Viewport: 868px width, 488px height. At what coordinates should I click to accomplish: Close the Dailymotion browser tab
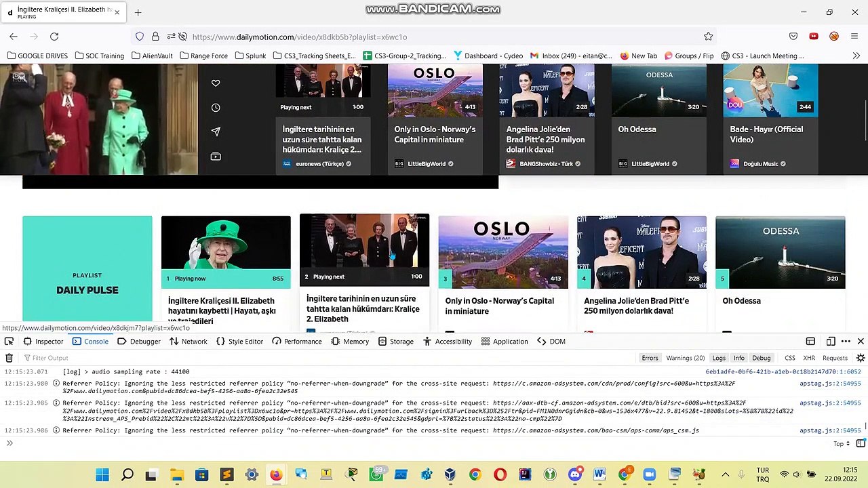point(117,12)
